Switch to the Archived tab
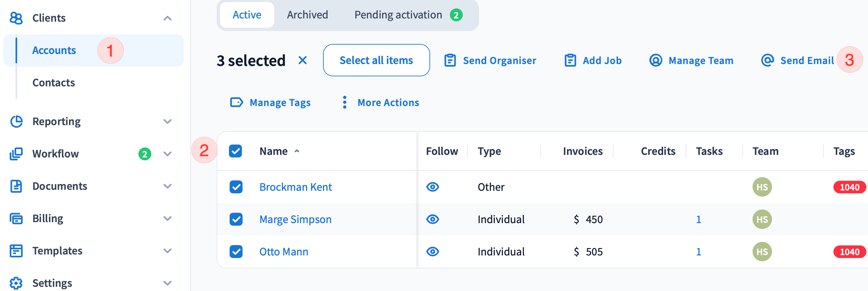The width and height of the screenshot is (868, 291). (x=307, y=15)
